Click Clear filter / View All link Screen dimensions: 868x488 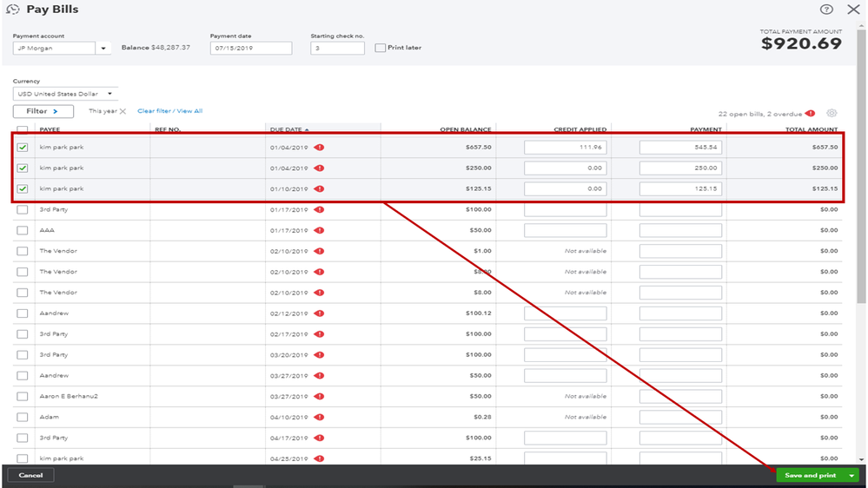170,111
